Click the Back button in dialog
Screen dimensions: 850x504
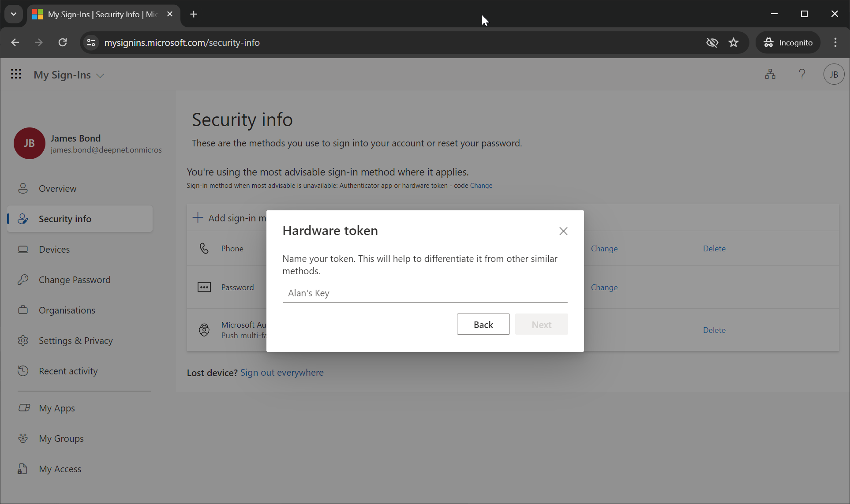click(483, 325)
